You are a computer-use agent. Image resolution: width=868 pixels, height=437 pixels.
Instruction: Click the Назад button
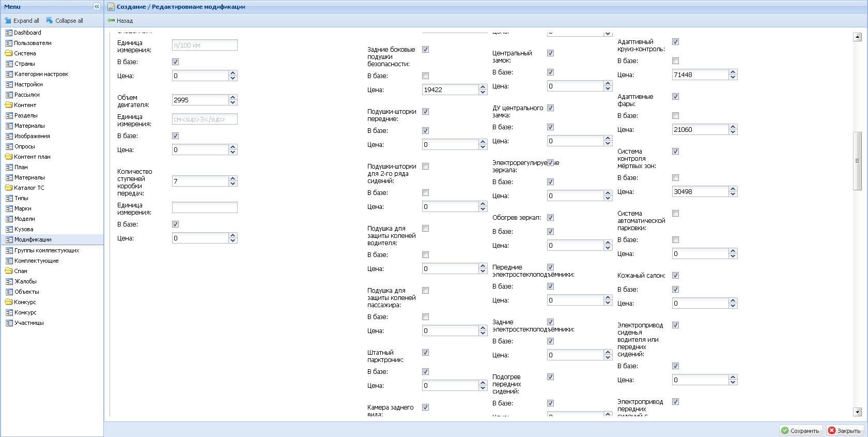(120, 21)
